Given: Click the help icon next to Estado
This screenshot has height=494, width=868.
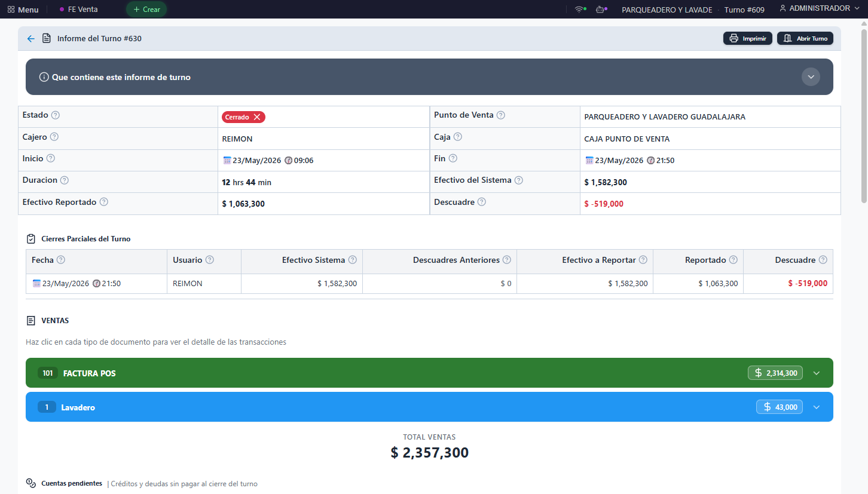Looking at the screenshot, I should tap(56, 115).
